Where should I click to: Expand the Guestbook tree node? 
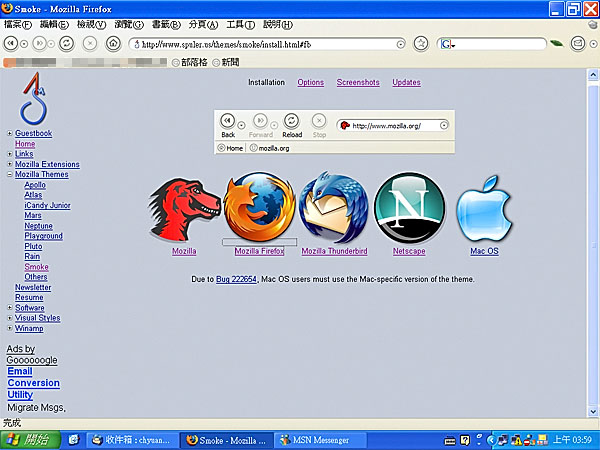pos(10,134)
